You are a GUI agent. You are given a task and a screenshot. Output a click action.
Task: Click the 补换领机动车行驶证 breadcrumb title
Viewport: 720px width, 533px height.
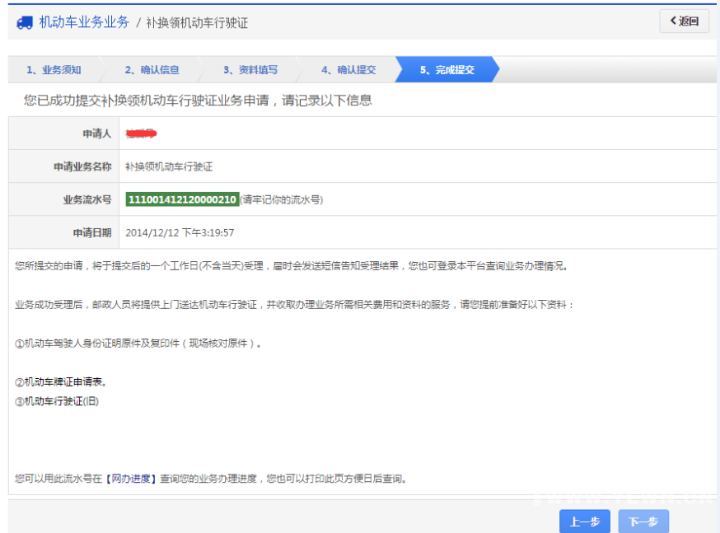tap(197, 22)
